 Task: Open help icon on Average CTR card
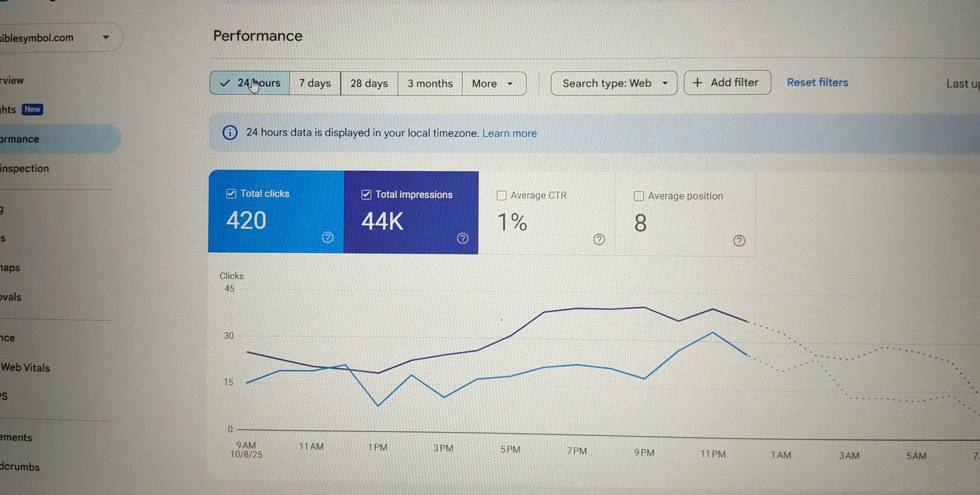(x=599, y=240)
